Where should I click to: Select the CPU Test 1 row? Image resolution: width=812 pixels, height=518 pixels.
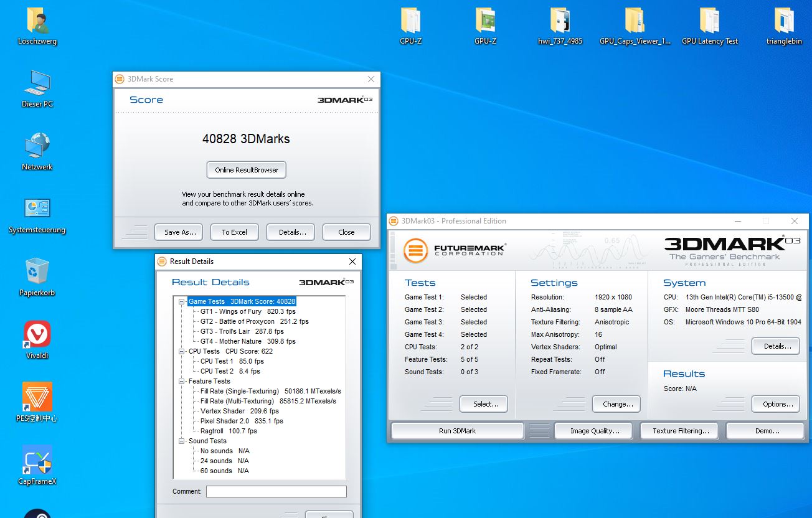click(x=232, y=361)
